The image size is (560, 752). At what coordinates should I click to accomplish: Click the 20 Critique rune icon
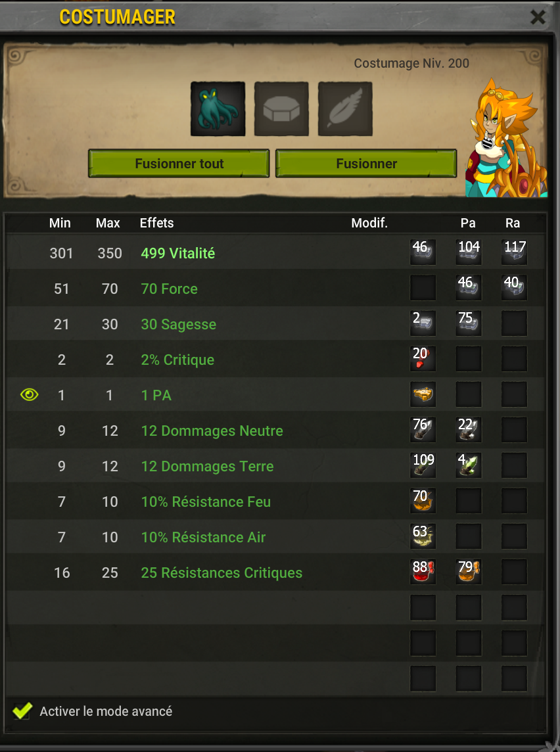tap(423, 359)
